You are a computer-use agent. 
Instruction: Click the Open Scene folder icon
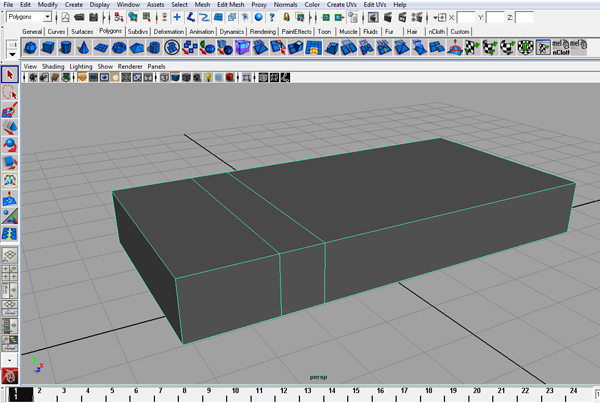[79, 17]
